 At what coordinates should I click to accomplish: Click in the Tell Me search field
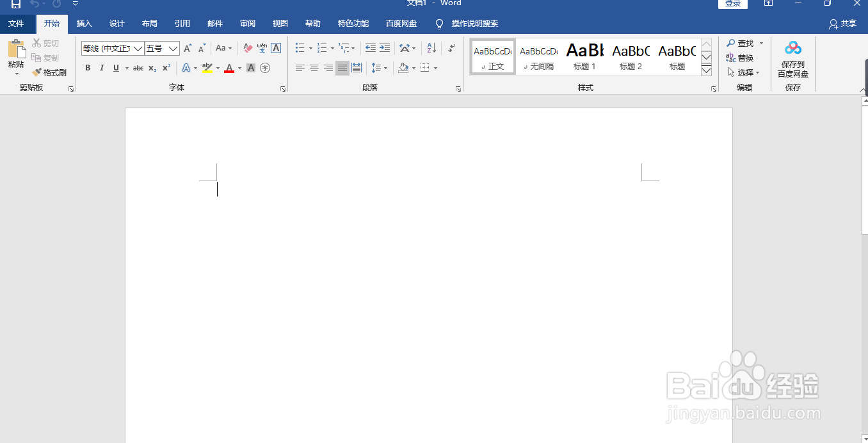coord(475,24)
